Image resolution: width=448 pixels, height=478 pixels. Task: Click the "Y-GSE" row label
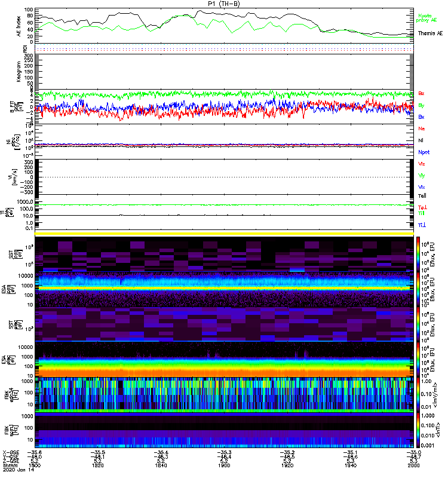[x=11, y=456]
